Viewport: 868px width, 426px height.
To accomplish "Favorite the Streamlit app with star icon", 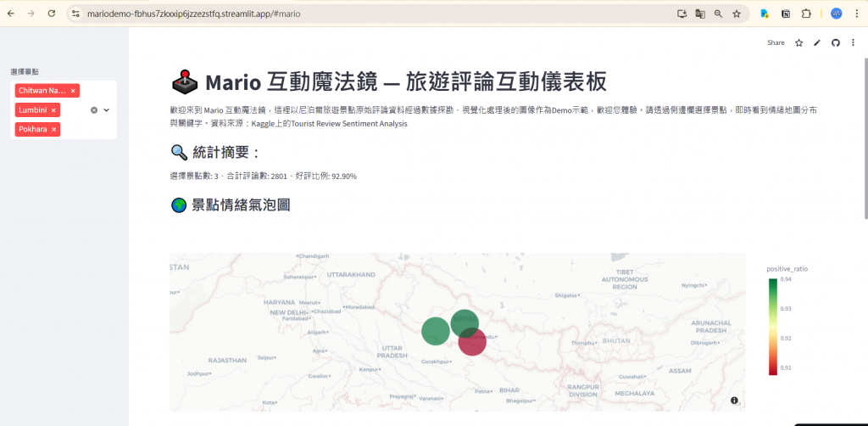I will point(798,42).
